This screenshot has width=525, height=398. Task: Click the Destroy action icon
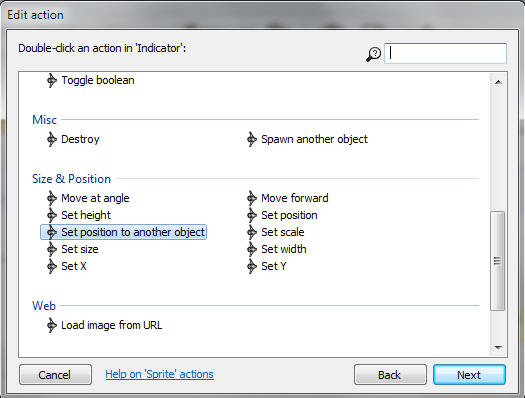52,139
